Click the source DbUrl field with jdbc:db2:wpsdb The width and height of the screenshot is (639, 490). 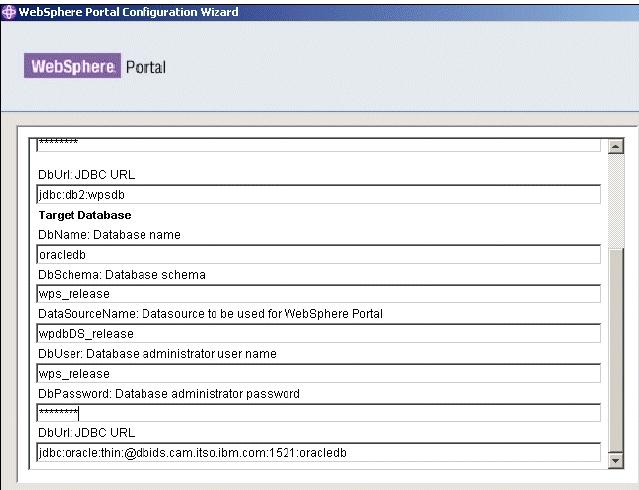coord(318,194)
